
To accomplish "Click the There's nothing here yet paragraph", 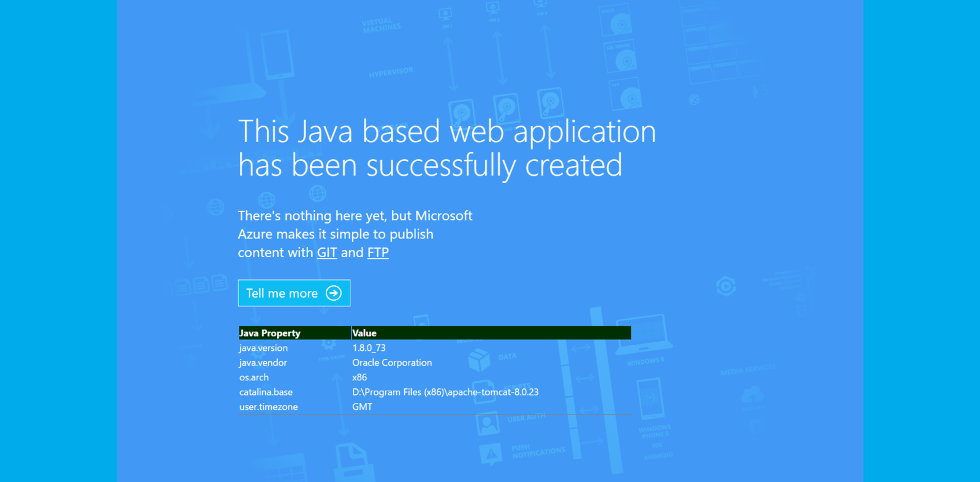I will point(355,234).
